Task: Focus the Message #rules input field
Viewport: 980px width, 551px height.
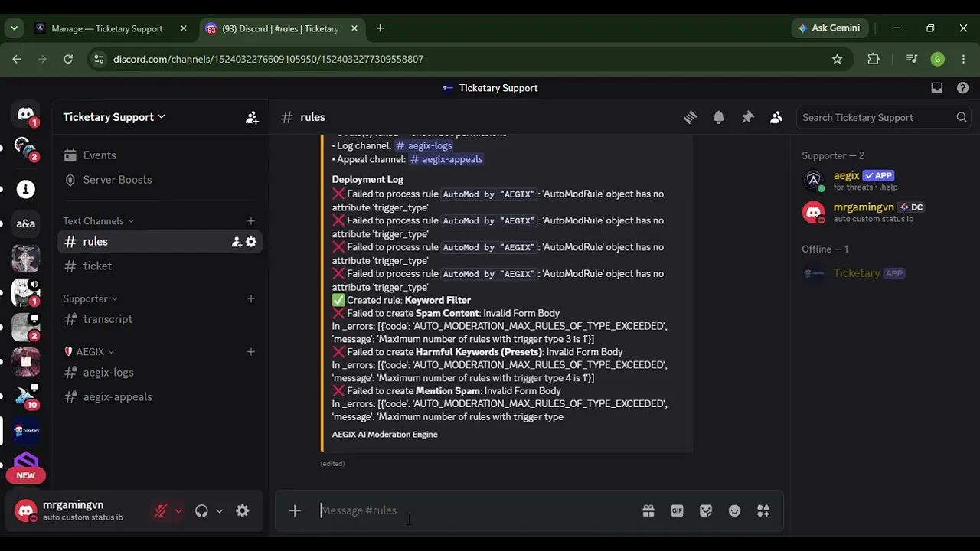Action: coord(475,510)
